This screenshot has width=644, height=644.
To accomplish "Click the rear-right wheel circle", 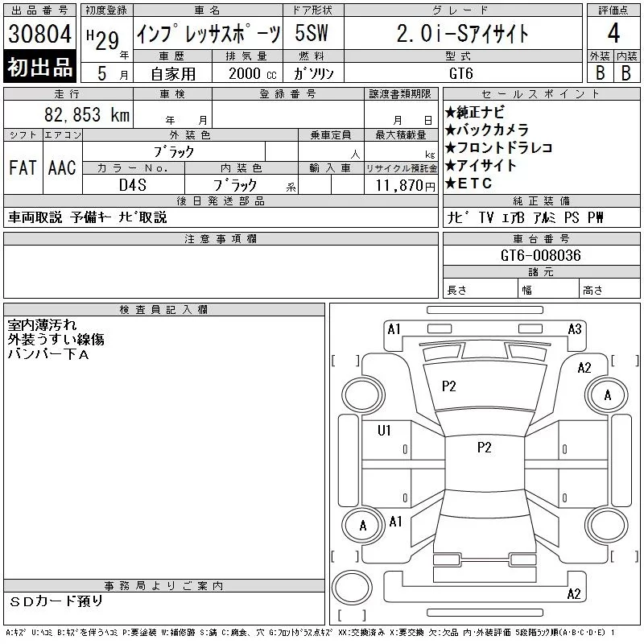I will (x=607, y=525).
